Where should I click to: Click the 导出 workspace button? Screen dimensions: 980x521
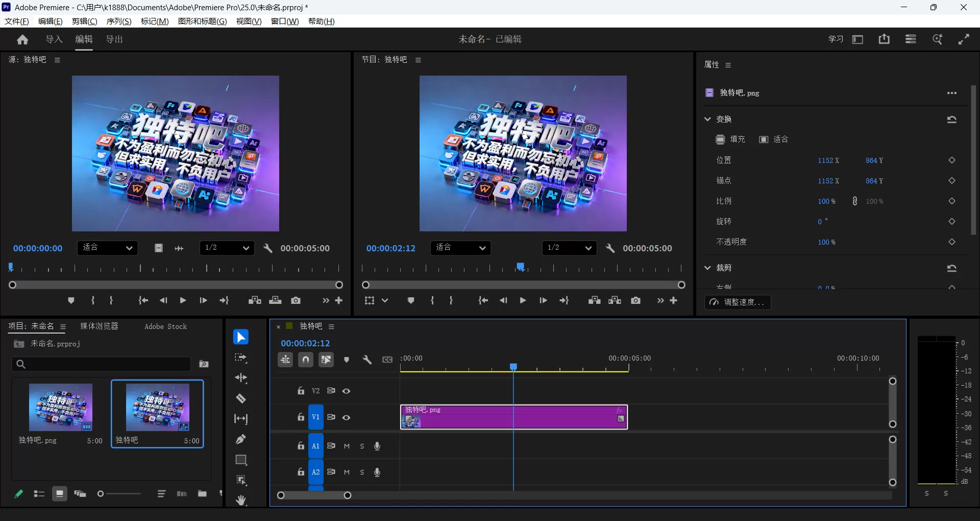point(114,39)
